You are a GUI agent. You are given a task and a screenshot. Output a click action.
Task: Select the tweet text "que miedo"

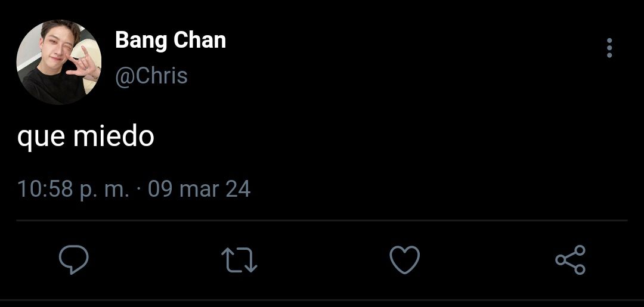point(85,137)
